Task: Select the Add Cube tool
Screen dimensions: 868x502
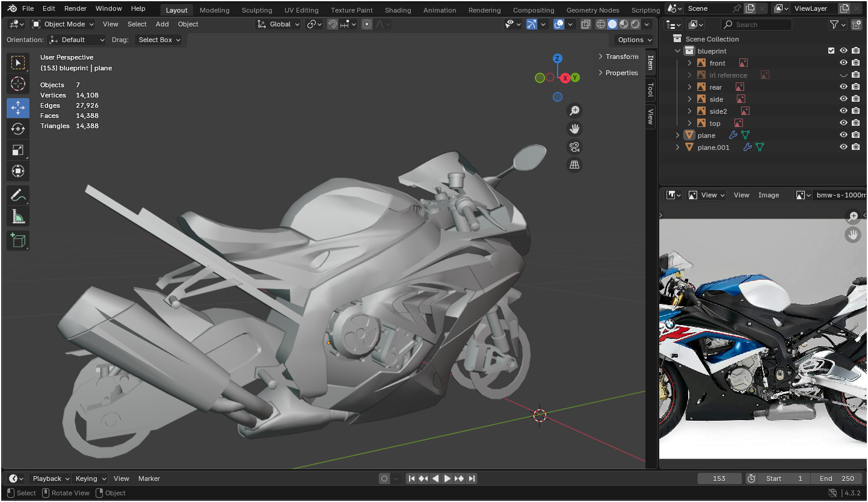Action: tap(18, 240)
